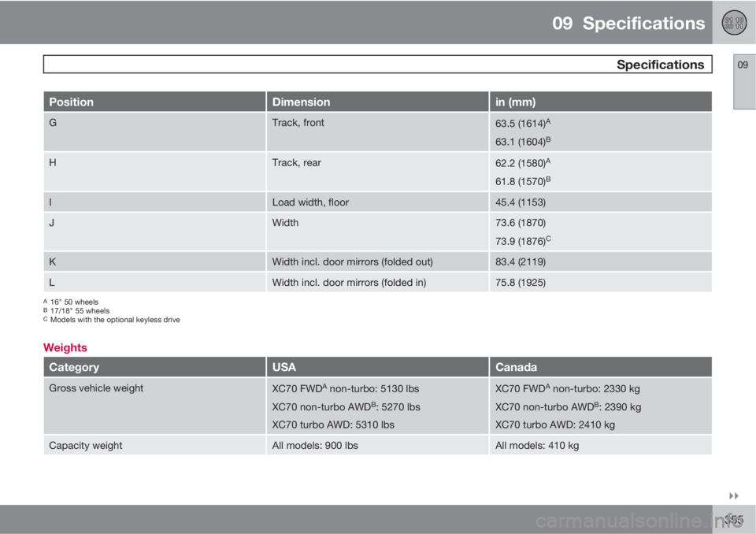Click 'XC70 non-turbo AWD: 5270 lbs'

coord(346,406)
